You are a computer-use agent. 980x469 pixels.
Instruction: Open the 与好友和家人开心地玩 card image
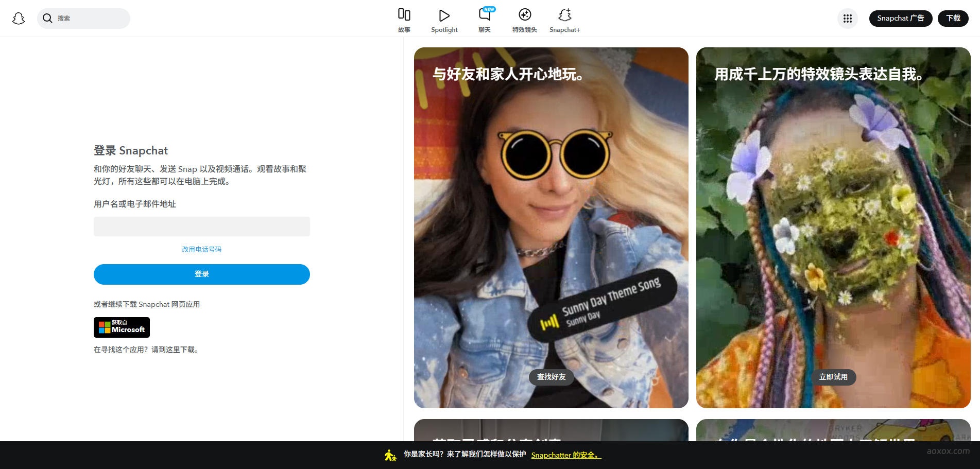[x=551, y=228]
